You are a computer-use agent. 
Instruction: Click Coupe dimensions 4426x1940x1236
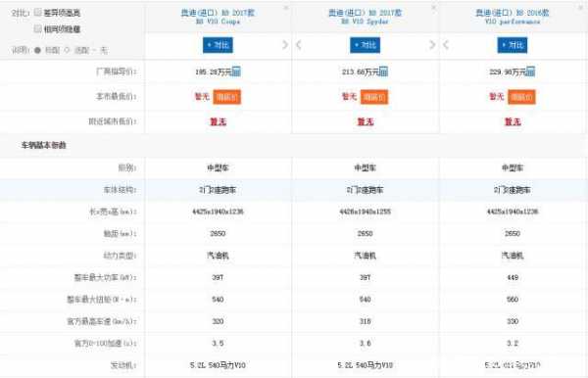coord(218,212)
